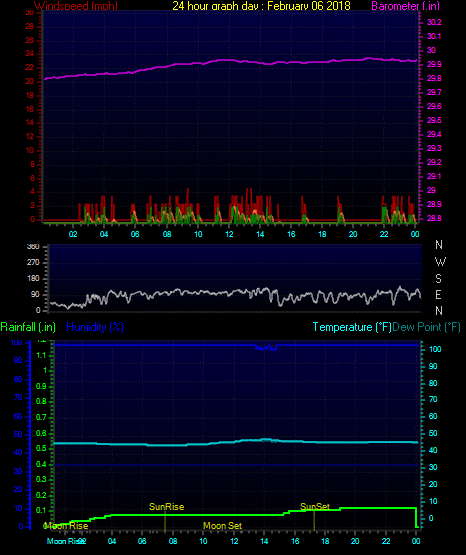Click the Windspeed (mph) axis title

coord(76,6)
